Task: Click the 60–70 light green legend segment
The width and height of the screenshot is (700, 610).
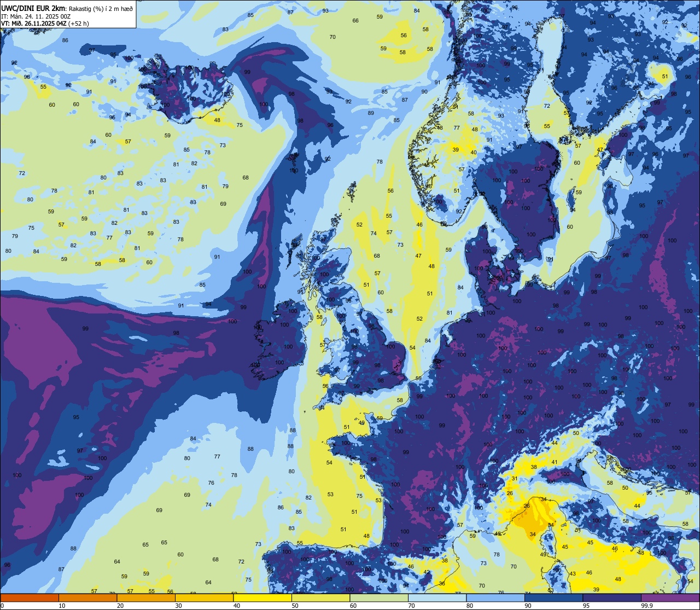Action: (379, 597)
